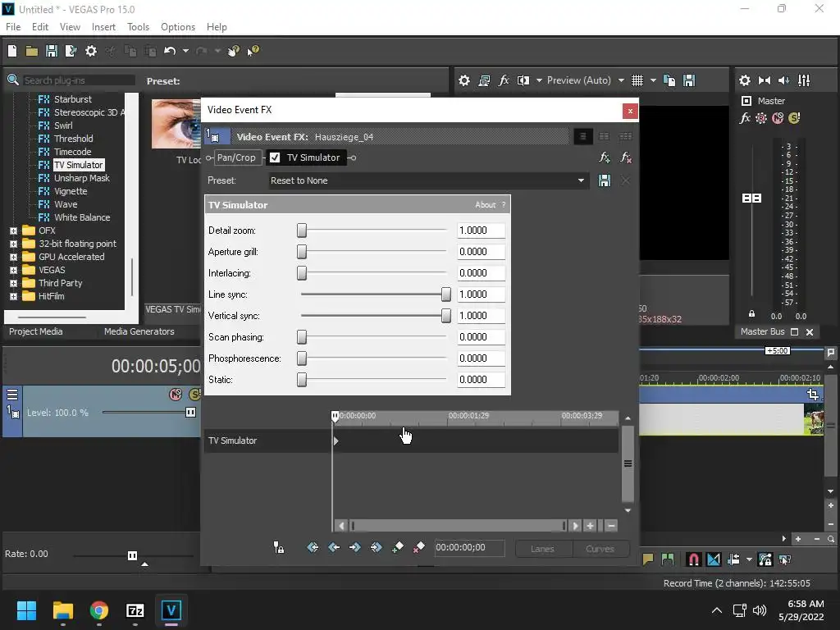Save snapshot to file in preview toolbar
The height and width of the screenshot is (630, 840).
[689, 80]
